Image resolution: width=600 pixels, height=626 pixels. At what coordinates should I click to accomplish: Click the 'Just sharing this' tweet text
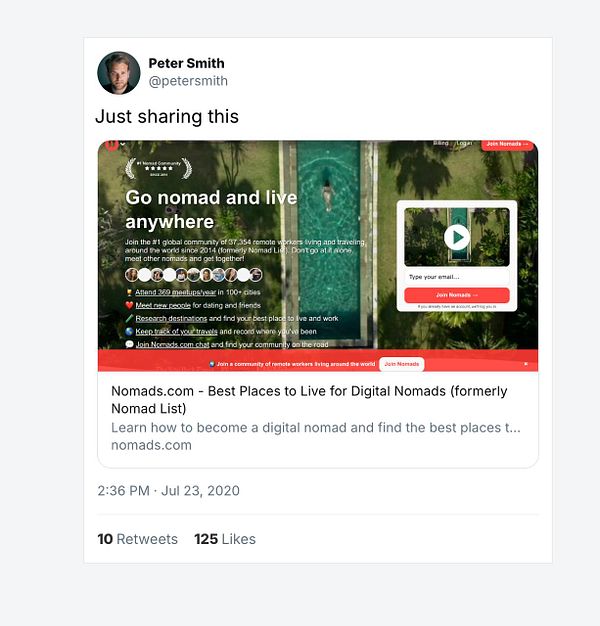pyautogui.click(x=167, y=117)
